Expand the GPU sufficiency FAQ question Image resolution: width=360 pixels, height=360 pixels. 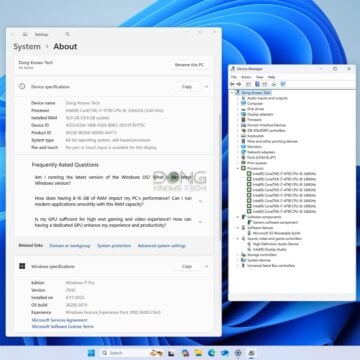point(200,222)
